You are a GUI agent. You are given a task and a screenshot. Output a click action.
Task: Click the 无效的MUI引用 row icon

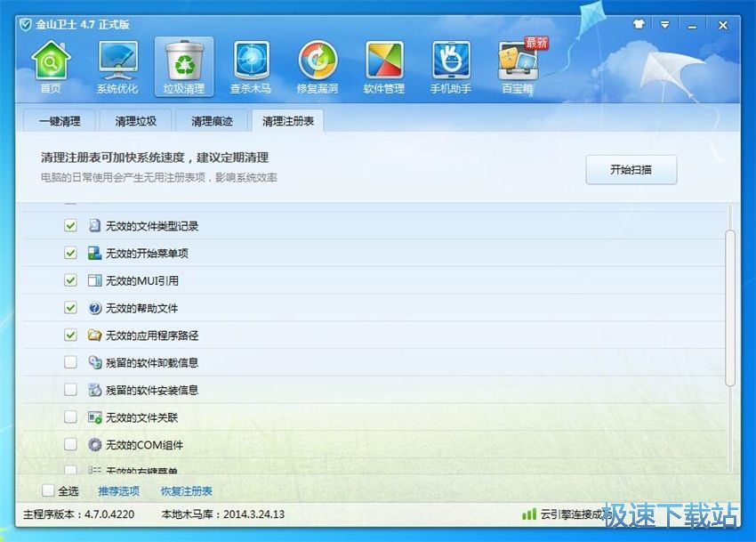pos(94,280)
